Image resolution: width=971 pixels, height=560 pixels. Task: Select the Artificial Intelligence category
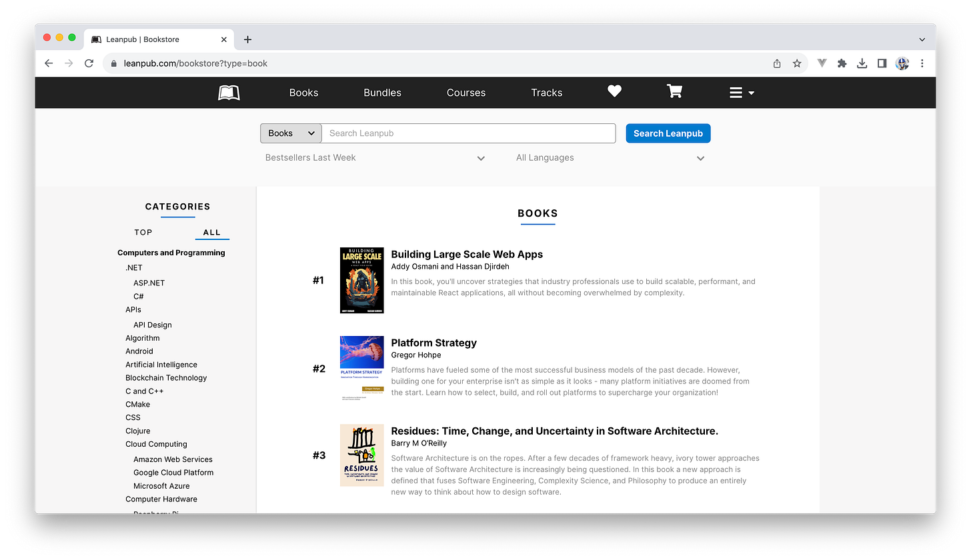pos(161,365)
